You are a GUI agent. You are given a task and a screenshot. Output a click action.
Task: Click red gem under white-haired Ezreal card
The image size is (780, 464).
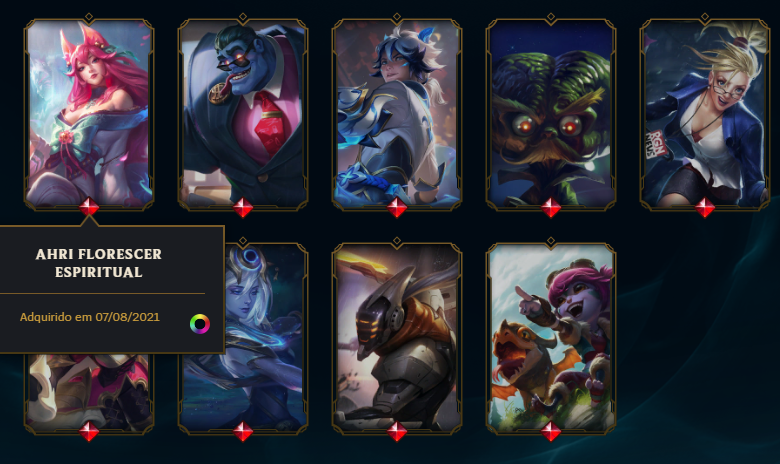[x=396, y=207]
